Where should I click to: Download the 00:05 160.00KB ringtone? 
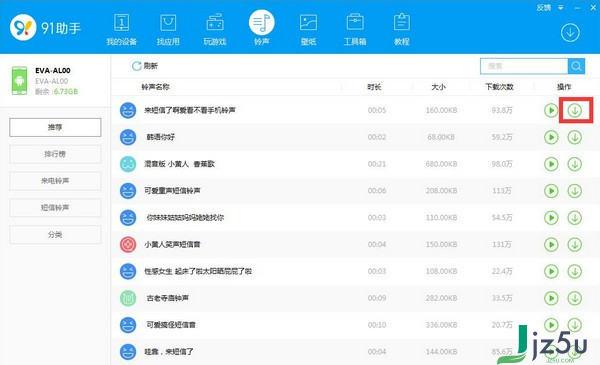[574, 111]
